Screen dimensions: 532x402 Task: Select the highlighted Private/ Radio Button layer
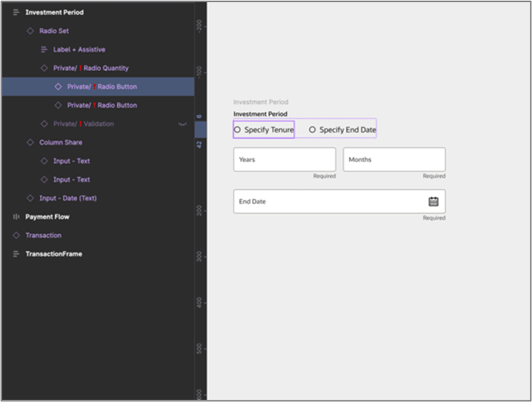[98, 87]
